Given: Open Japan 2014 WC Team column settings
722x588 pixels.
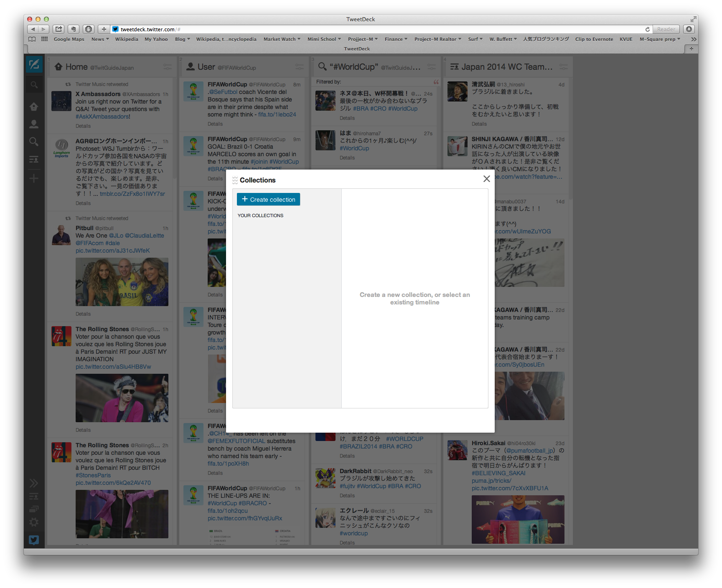Looking at the screenshot, I should (563, 67).
